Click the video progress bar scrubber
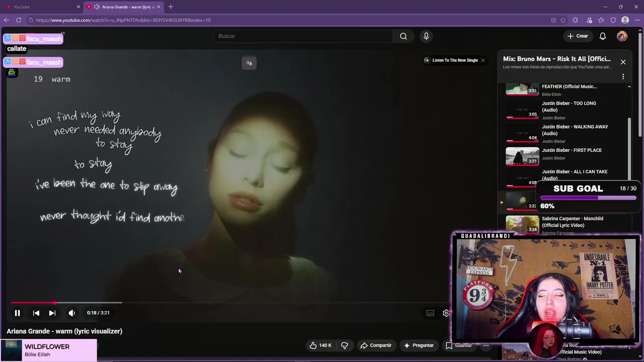This screenshot has width=644, height=362. click(x=54, y=303)
